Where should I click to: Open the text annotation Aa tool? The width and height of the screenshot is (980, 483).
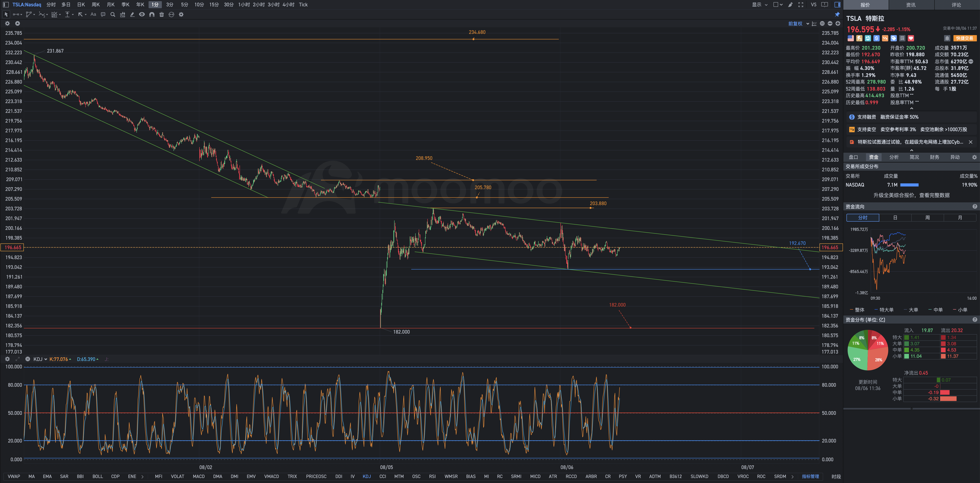click(93, 14)
